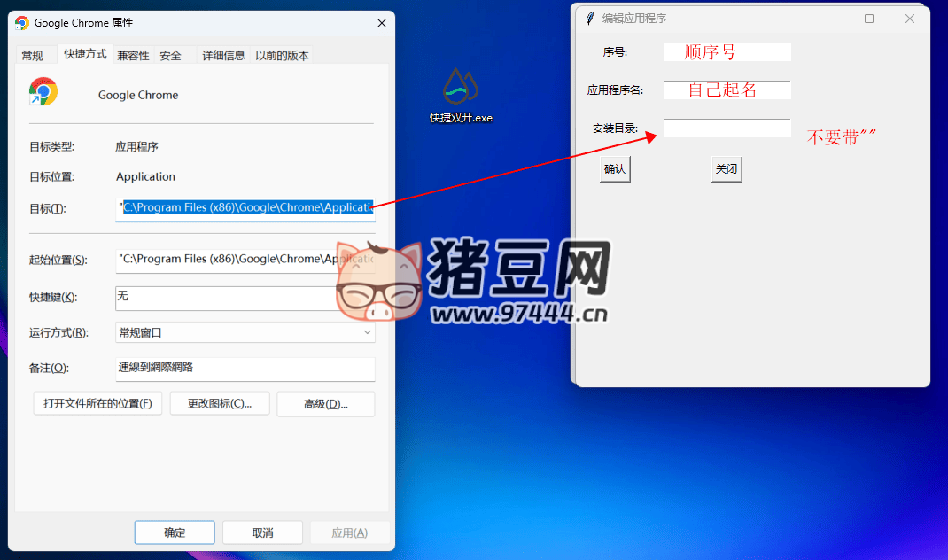948x560 pixels.
Task: Click the 目标位置 value Application
Action: [x=145, y=176]
